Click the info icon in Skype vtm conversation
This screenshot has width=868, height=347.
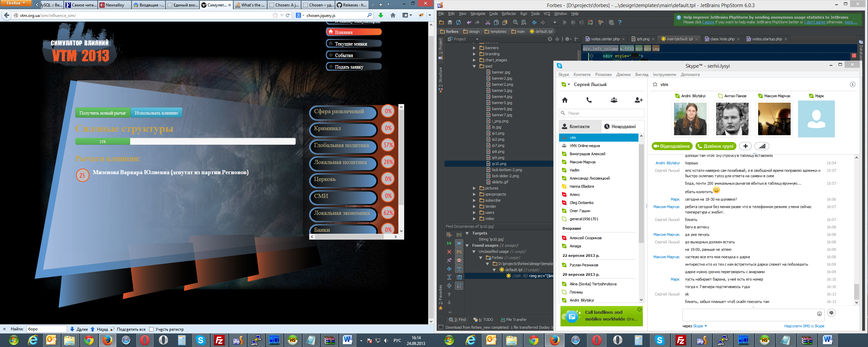coord(852,84)
